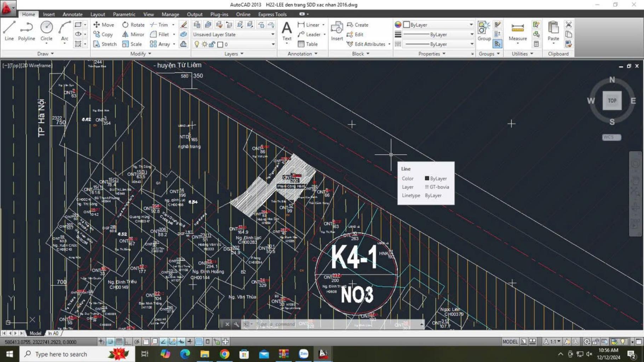
Task: Toggle grid display in status bar
Action: click(119, 341)
